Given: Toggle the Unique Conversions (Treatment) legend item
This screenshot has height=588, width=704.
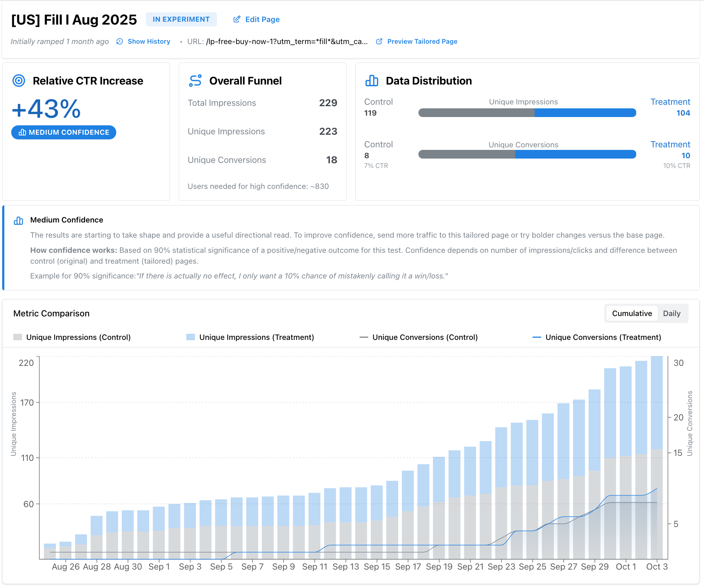Looking at the screenshot, I should pos(602,337).
